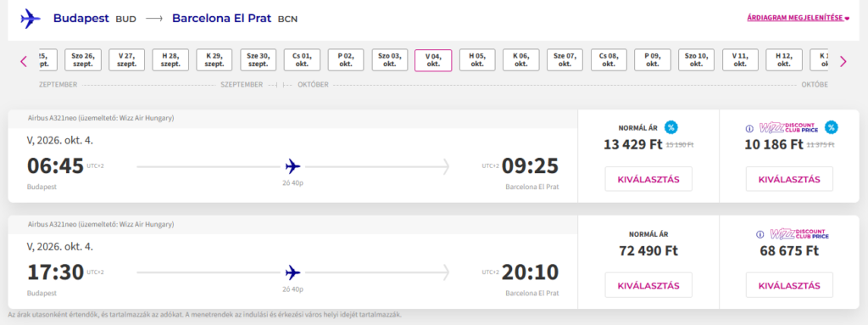Image resolution: width=868 pixels, height=325 pixels.
Task: Select the 13 429 Ft fare with Kiválasztás
Action: pyautogui.click(x=648, y=179)
